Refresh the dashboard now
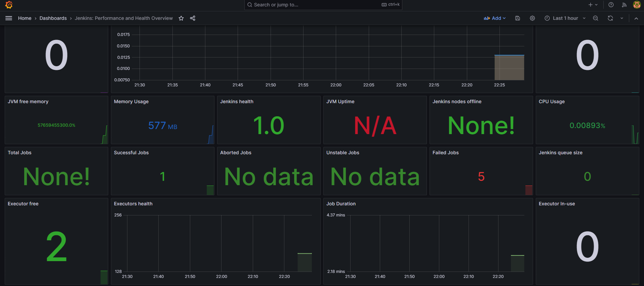Viewport: 644px width, 286px height. pos(610,18)
